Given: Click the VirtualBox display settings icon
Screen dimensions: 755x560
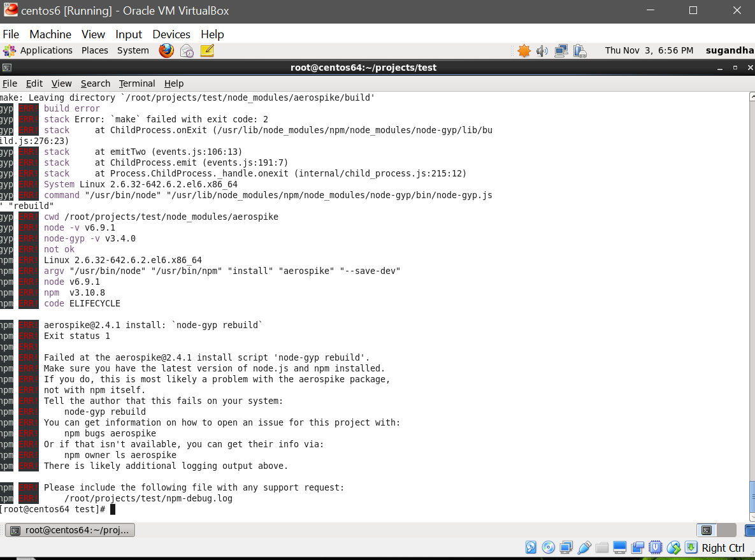Looking at the screenshot, I should point(620,547).
